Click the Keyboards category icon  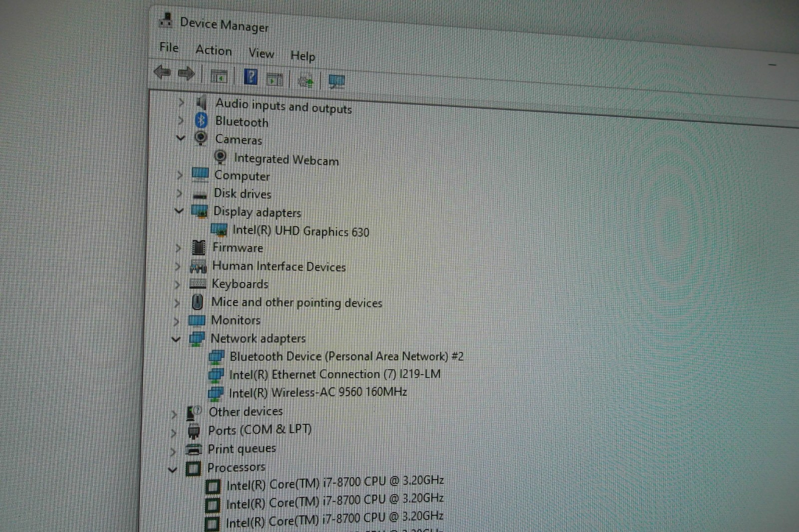click(x=198, y=284)
